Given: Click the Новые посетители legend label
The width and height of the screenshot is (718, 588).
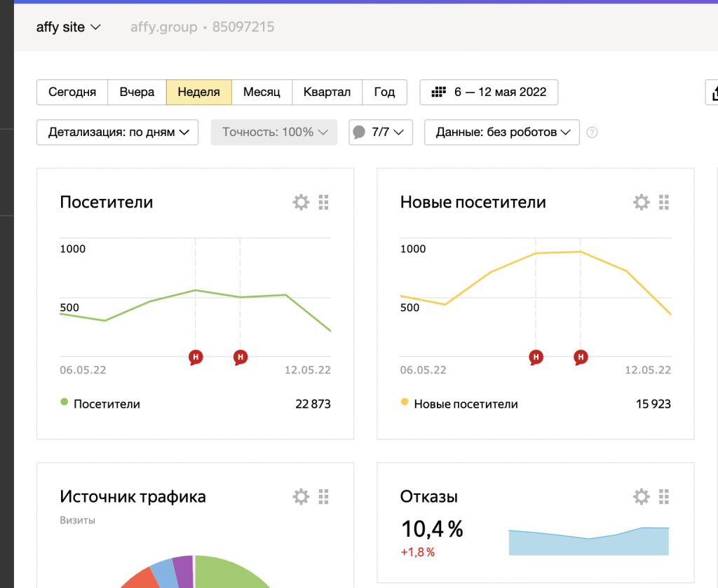Looking at the screenshot, I should click(x=466, y=404).
